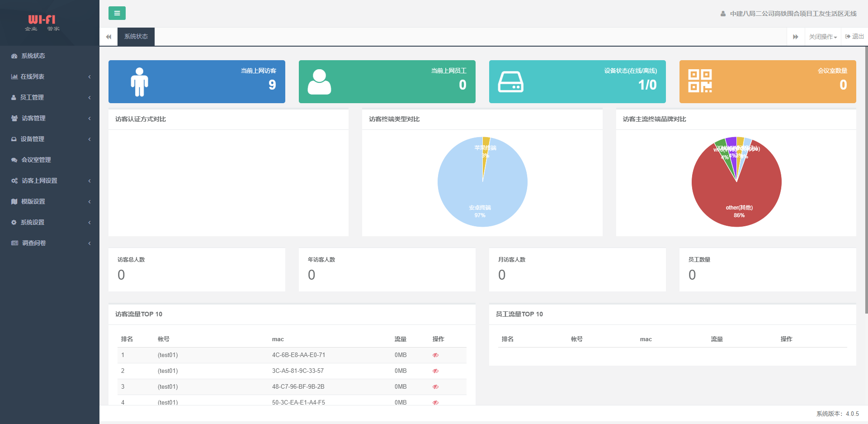Click the survey icon beside 调查问卷
Image resolution: width=868 pixels, height=424 pixels.
14,243
